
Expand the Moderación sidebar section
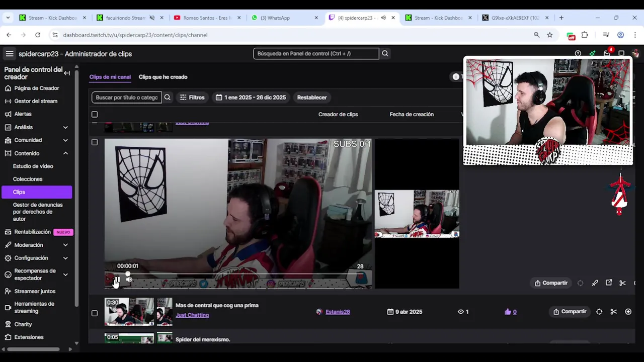pyautogui.click(x=65, y=245)
